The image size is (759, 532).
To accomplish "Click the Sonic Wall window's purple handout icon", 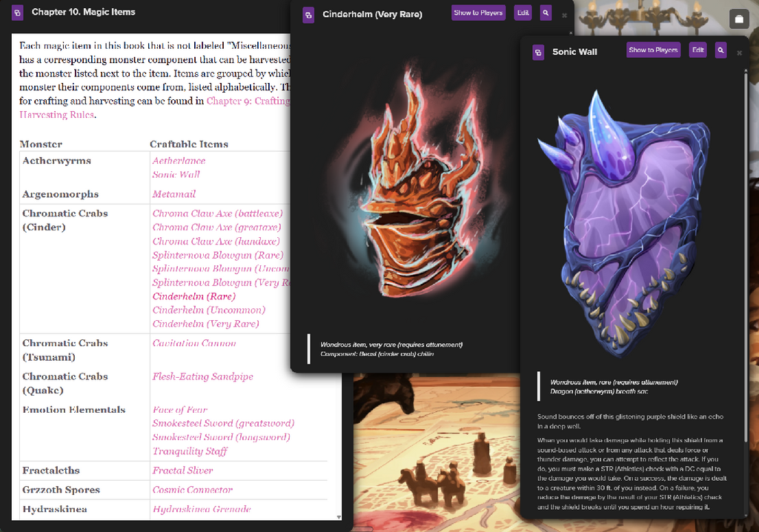I will click(x=538, y=53).
